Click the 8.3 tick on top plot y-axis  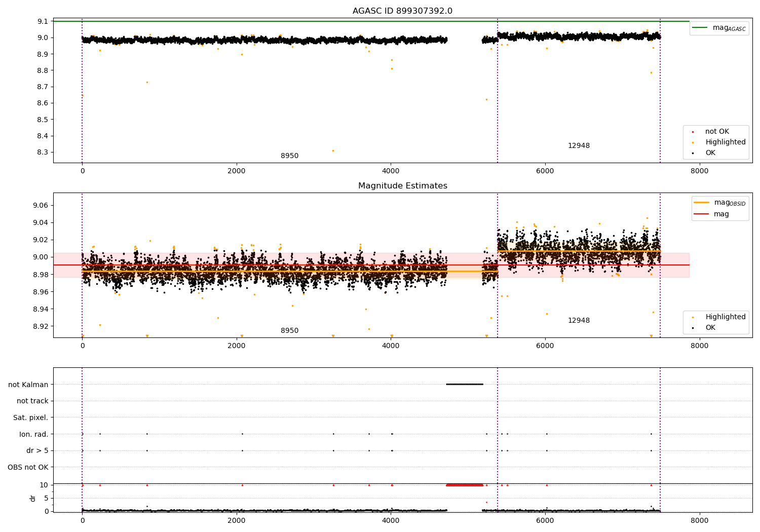pos(43,153)
